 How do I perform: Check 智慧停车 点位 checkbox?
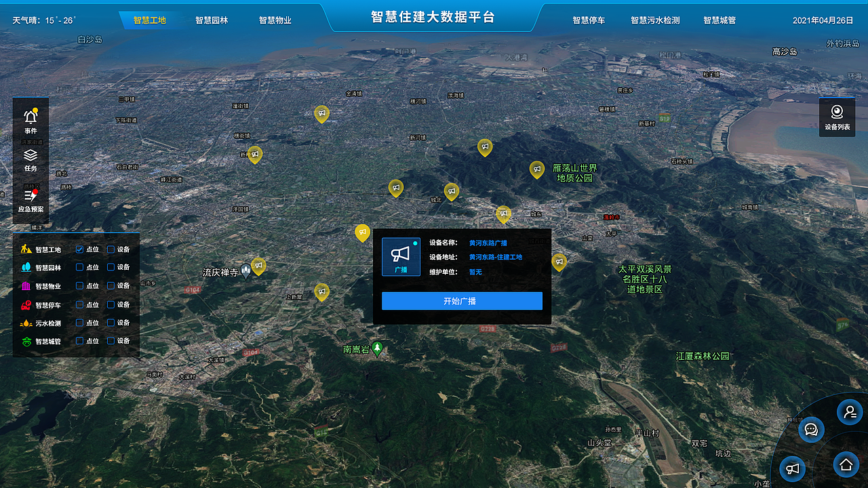coord(79,304)
